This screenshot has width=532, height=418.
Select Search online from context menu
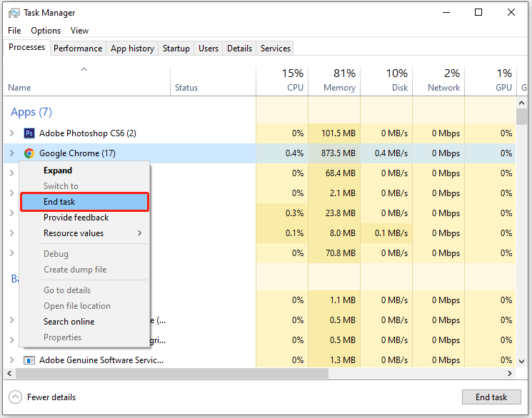click(x=84, y=322)
